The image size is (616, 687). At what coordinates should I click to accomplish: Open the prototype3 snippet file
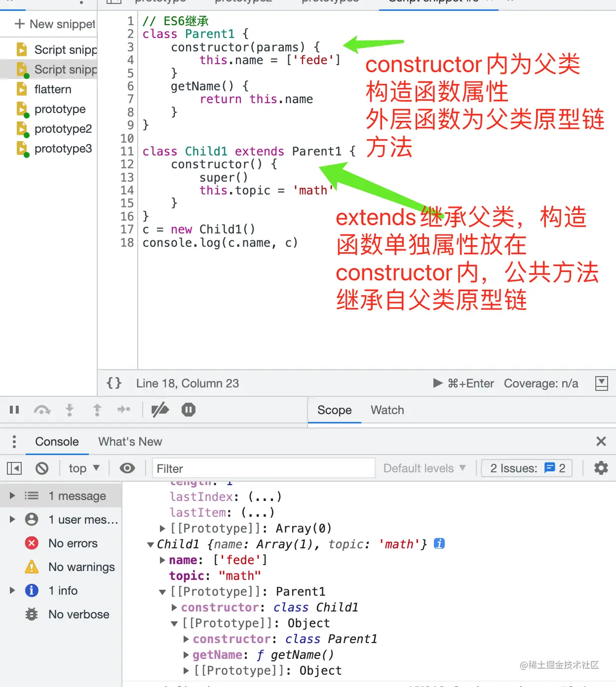coord(63,149)
